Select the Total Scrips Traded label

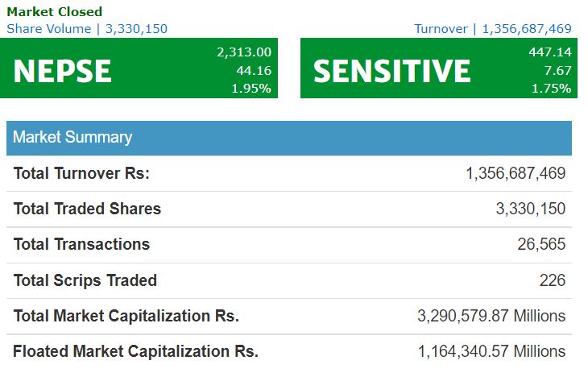(85, 280)
